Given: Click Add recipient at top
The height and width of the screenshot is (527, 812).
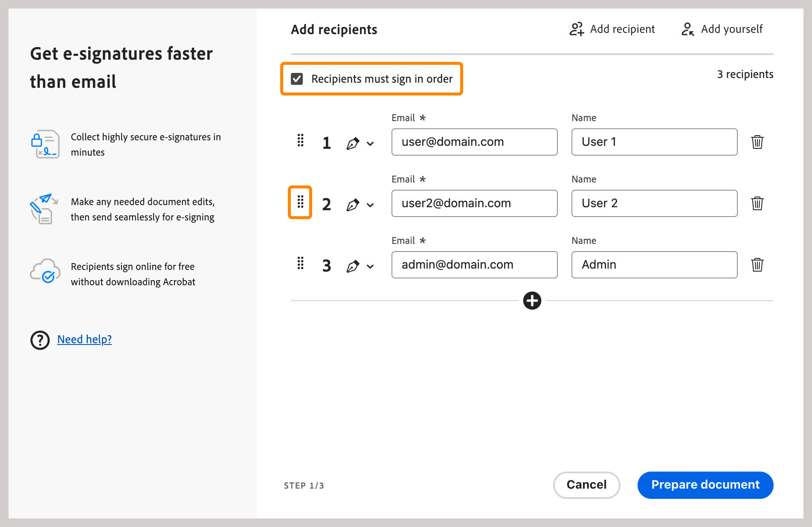Looking at the screenshot, I should 612,29.
